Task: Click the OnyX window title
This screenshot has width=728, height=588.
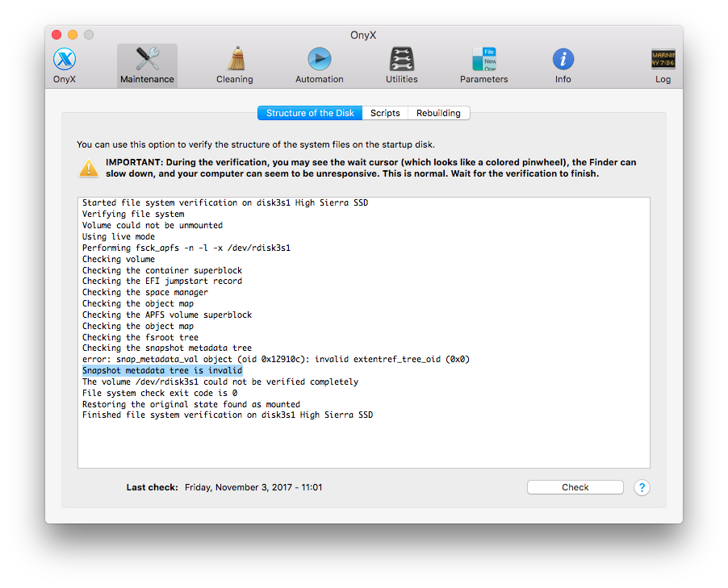Action: pos(363,35)
